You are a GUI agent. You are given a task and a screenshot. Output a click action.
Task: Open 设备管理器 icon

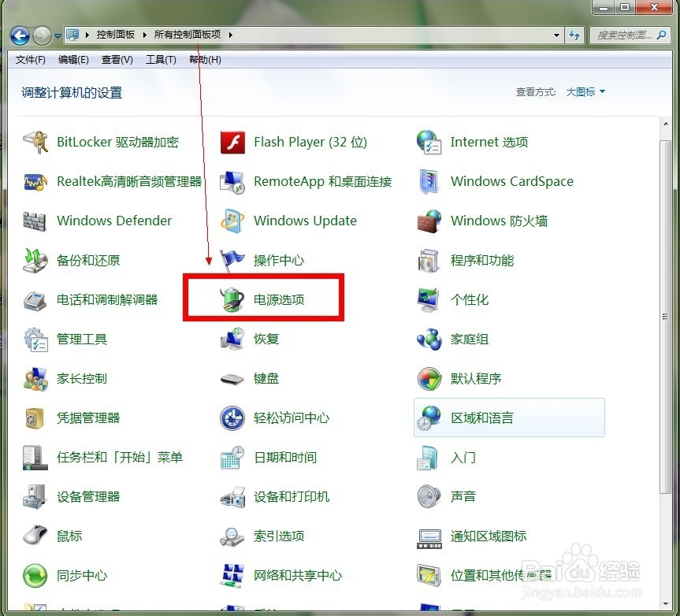[x=35, y=497]
